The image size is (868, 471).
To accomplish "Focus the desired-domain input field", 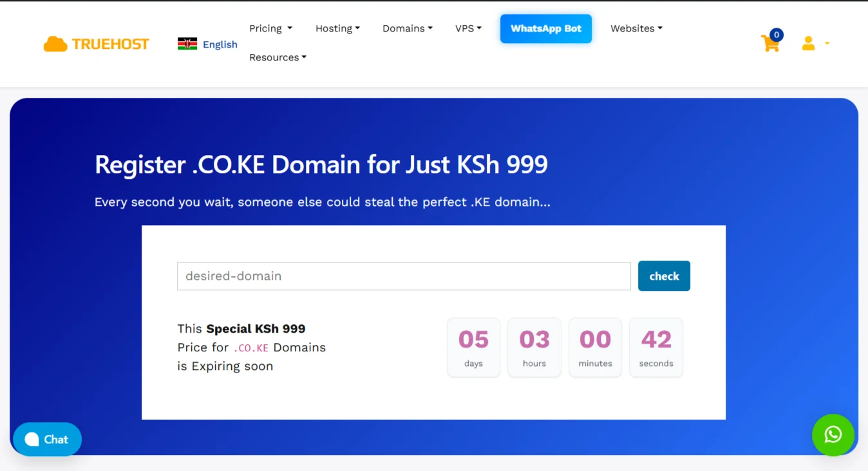I will [404, 276].
